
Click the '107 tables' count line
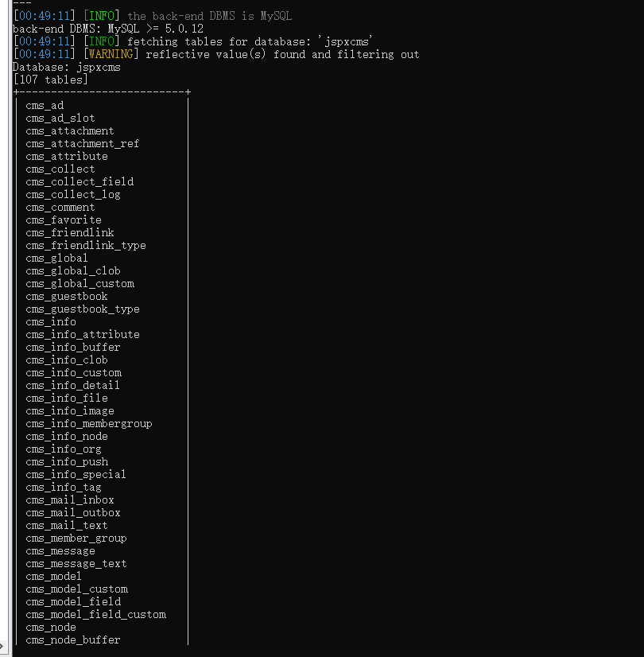[x=51, y=80]
